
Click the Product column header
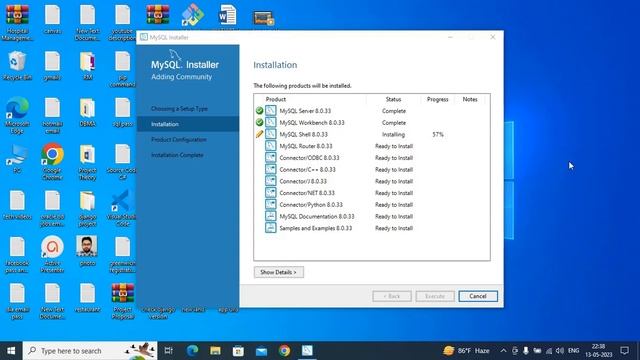276,99
